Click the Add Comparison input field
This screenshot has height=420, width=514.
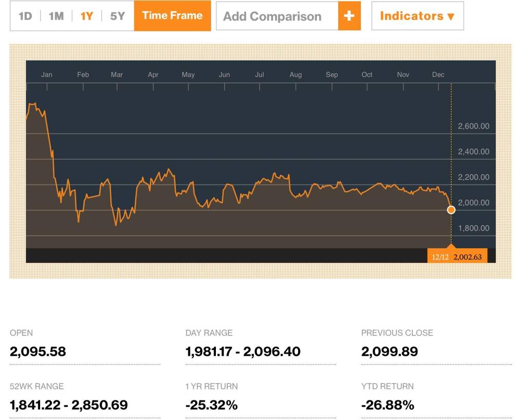pos(277,16)
